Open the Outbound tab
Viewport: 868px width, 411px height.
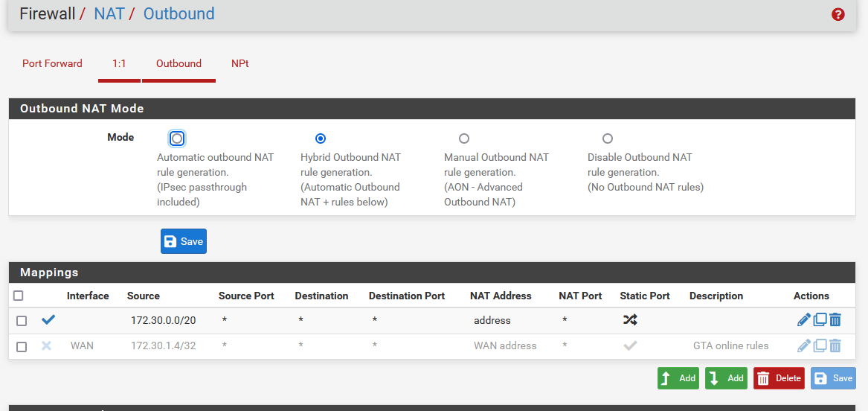pos(179,64)
